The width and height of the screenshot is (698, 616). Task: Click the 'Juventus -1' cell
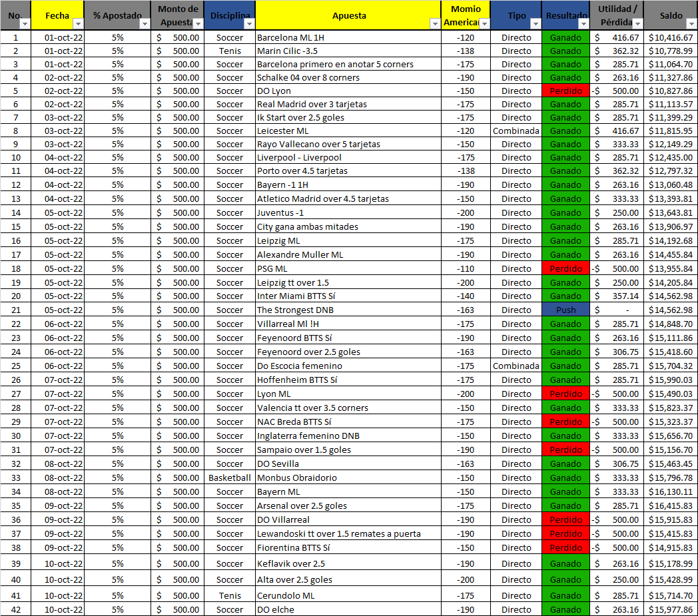coord(348,212)
